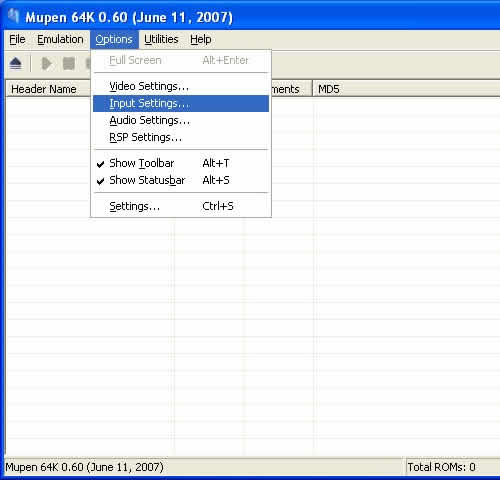Collapse the open Options menu
Screen dimensions: 500x480
(114, 39)
